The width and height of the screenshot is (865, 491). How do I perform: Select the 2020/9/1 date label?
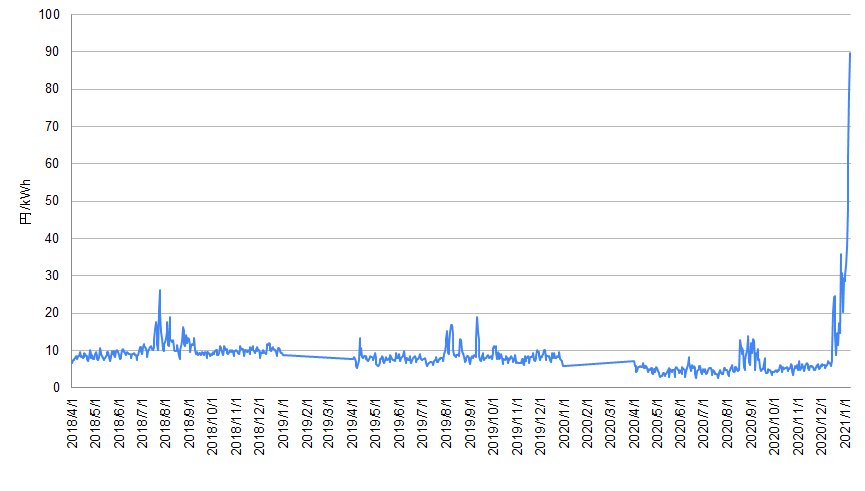(x=751, y=423)
